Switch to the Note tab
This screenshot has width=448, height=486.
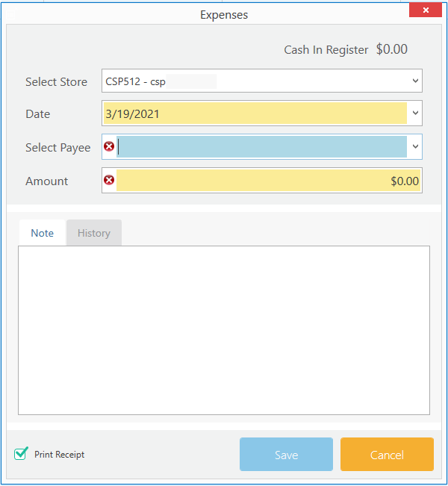42,233
